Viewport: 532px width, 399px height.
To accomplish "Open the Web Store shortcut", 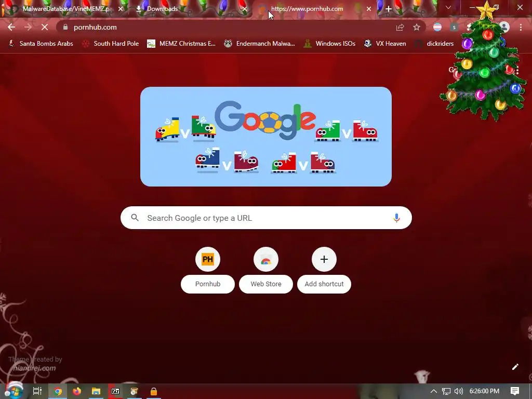I will tap(266, 270).
